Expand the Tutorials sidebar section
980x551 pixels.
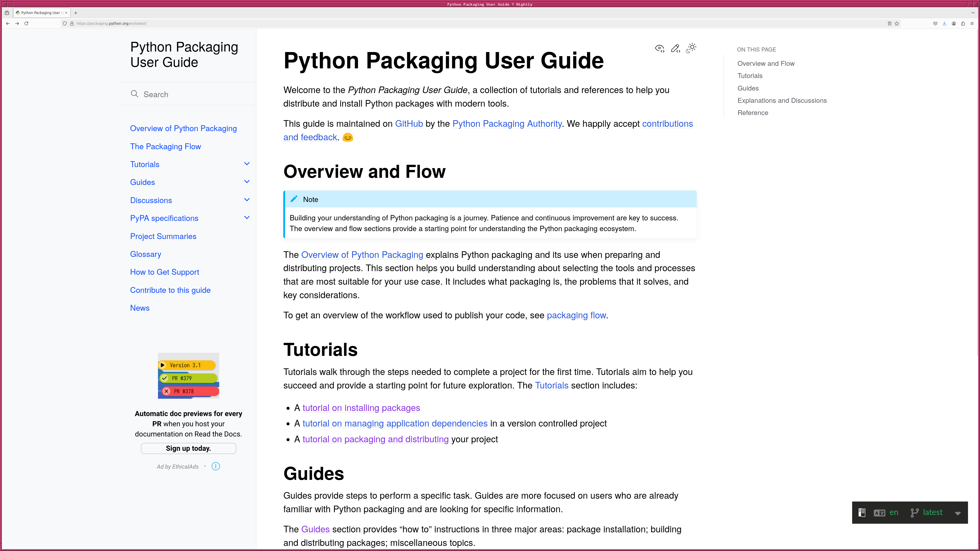(247, 164)
